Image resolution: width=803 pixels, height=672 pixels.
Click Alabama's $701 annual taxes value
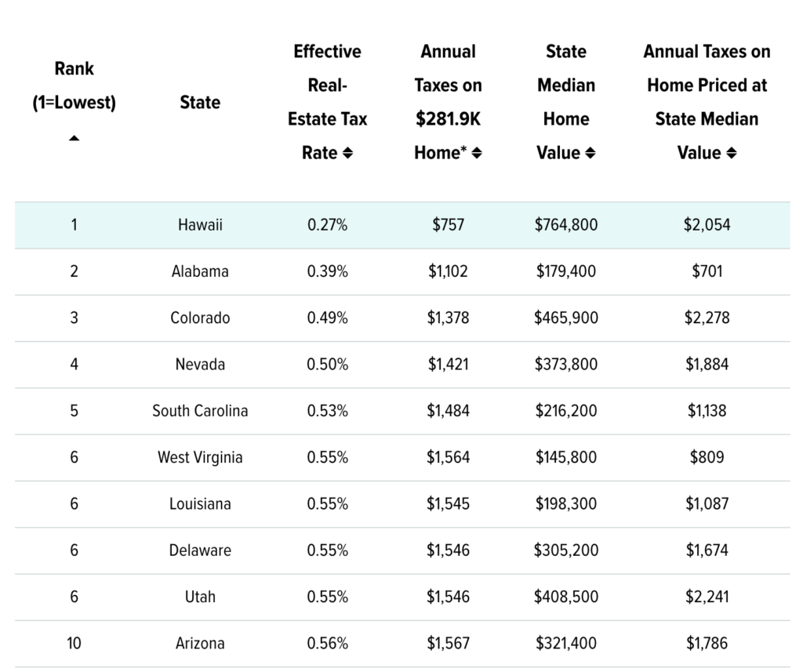click(x=707, y=271)
